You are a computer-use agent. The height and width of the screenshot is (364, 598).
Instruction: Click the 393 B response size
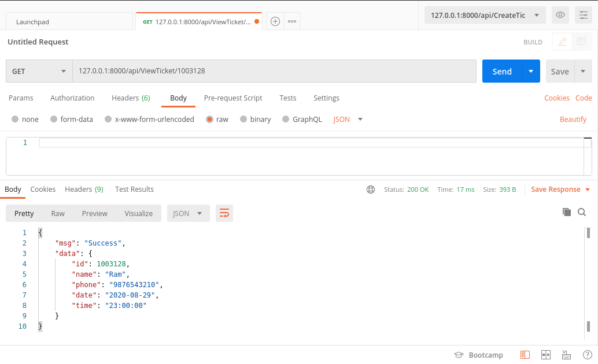pos(508,190)
